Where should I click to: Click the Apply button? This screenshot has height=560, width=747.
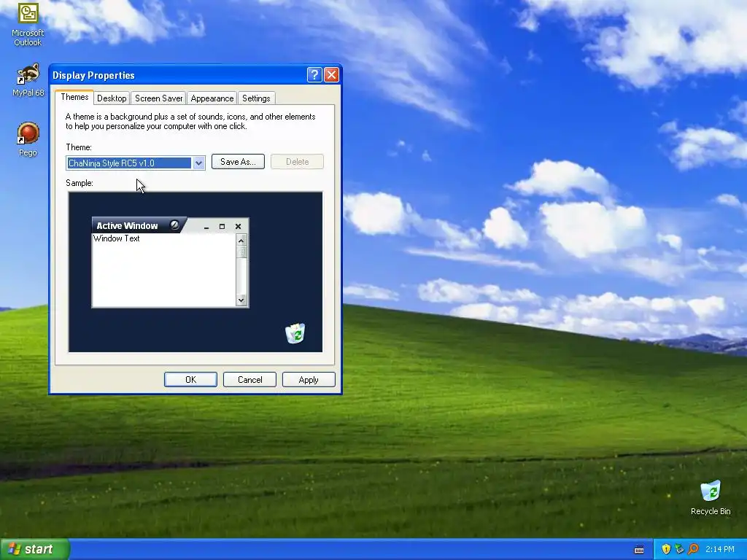[309, 379]
